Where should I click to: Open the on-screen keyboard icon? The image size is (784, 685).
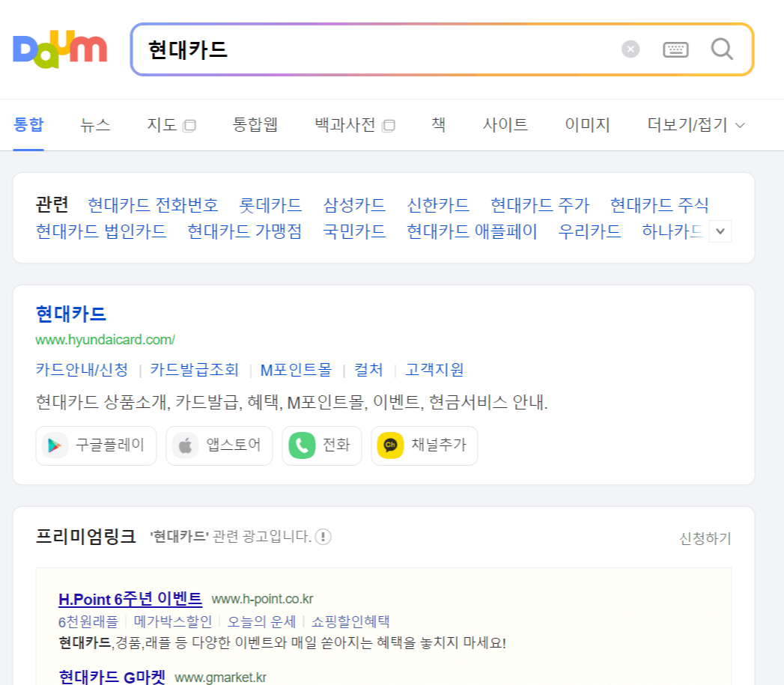tap(675, 49)
